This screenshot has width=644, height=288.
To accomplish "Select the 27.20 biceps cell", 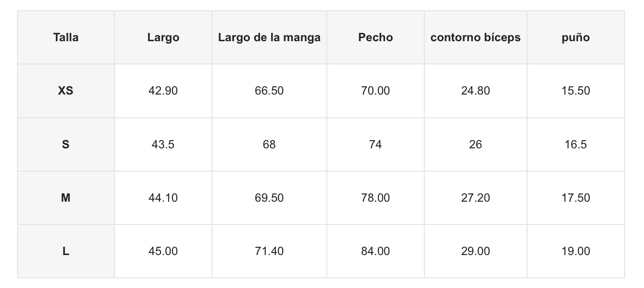I will (x=475, y=198).
